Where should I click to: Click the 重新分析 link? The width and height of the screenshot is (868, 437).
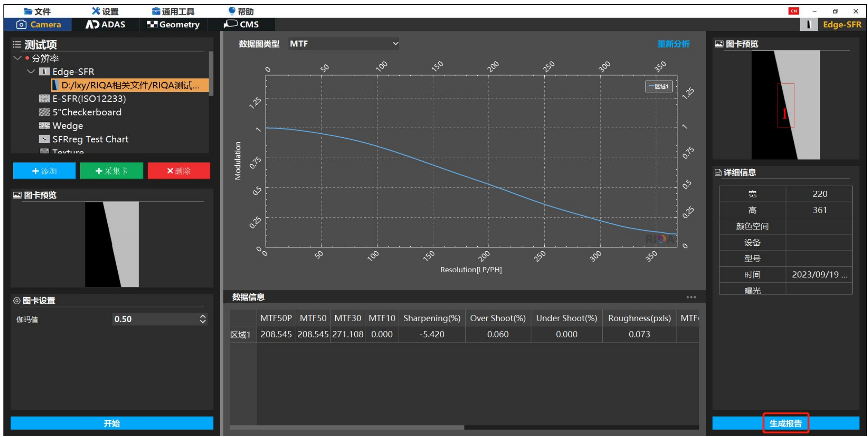673,44
